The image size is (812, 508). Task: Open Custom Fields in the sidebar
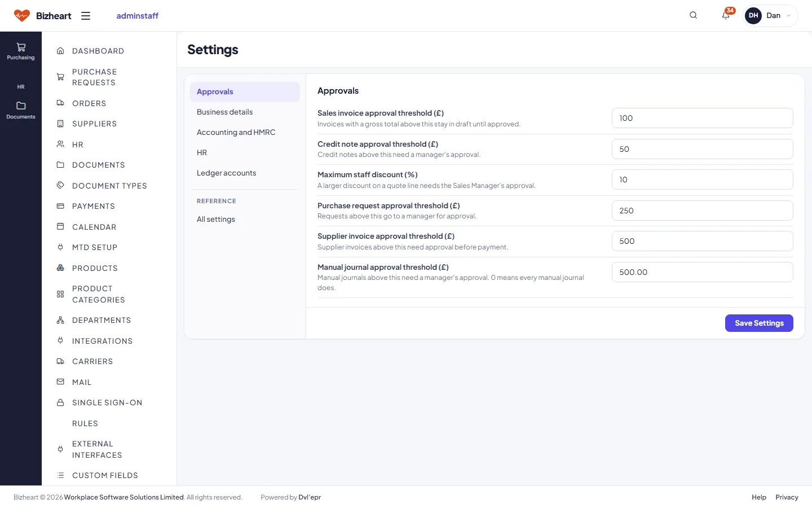109,475
